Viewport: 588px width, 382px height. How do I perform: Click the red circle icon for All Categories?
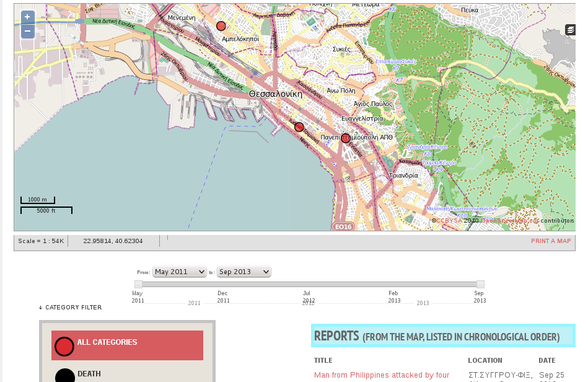click(x=64, y=346)
